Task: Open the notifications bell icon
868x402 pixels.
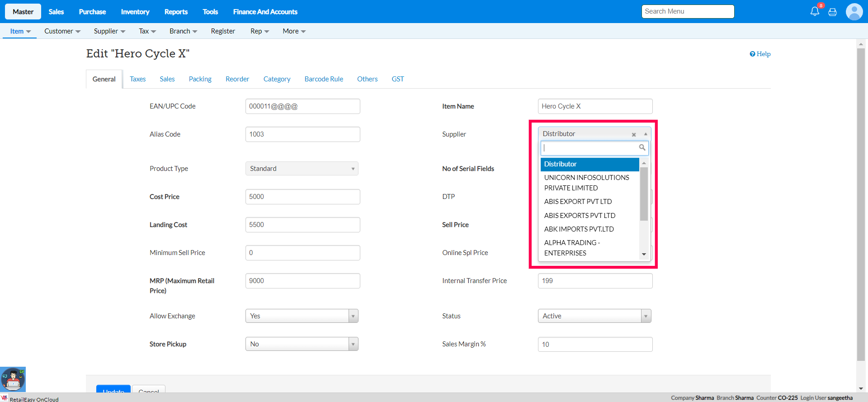Action: 815,11
